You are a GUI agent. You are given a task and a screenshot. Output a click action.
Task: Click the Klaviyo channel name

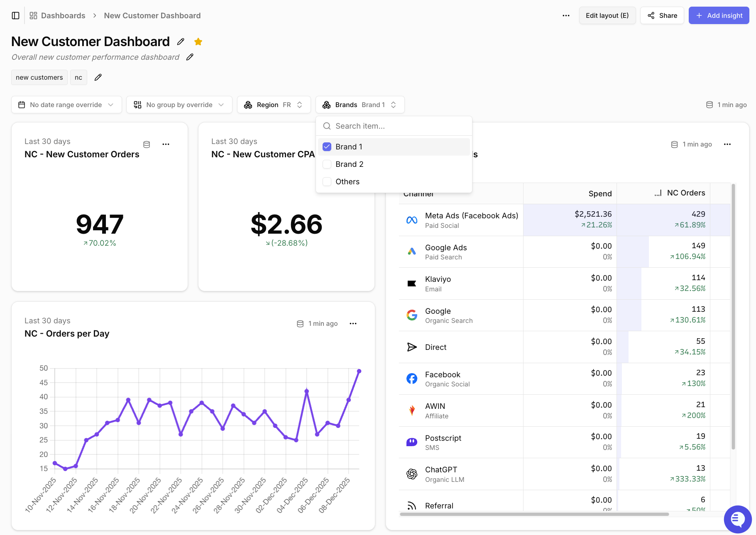pyautogui.click(x=438, y=279)
